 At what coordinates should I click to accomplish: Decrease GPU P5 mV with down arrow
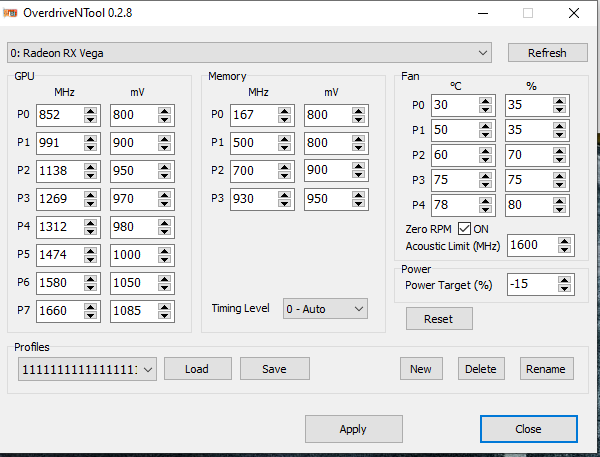[x=165, y=259]
